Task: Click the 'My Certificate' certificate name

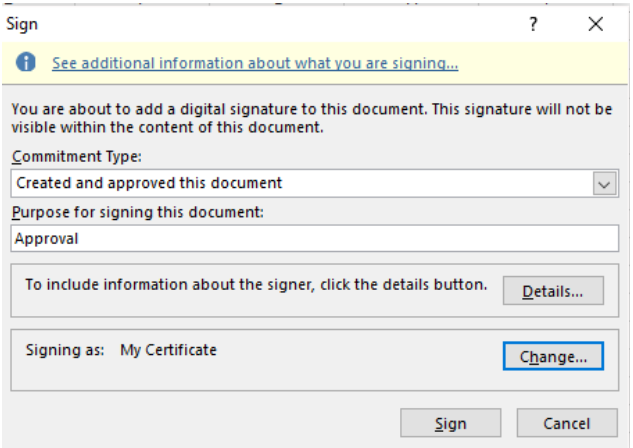Action: tap(168, 350)
